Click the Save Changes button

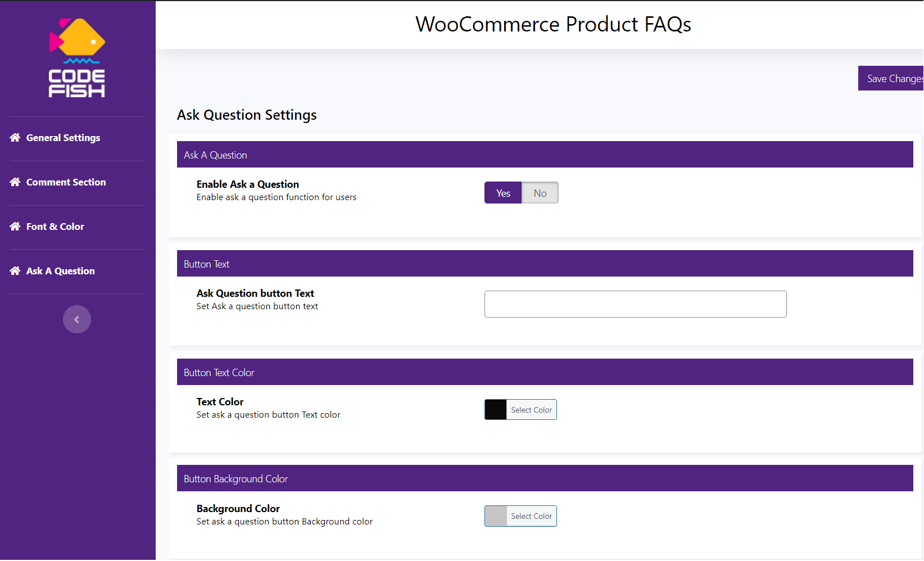(892, 78)
